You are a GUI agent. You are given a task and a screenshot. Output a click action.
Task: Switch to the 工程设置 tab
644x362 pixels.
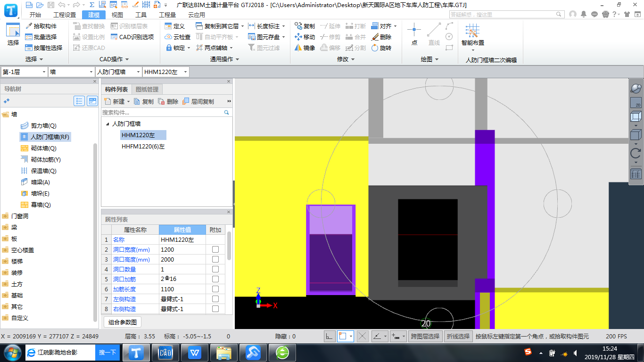click(x=65, y=15)
